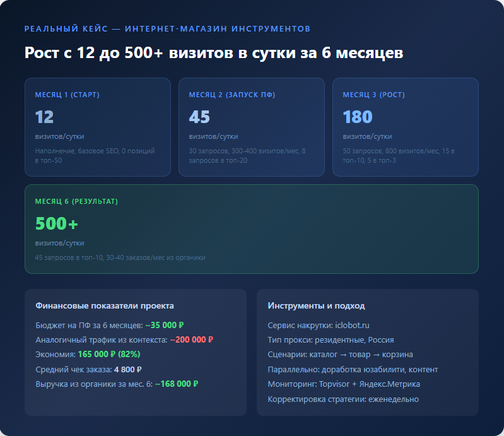Click 'Корректировка стратегии: еженедельно' line
504x436 pixels.
(343, 399)
